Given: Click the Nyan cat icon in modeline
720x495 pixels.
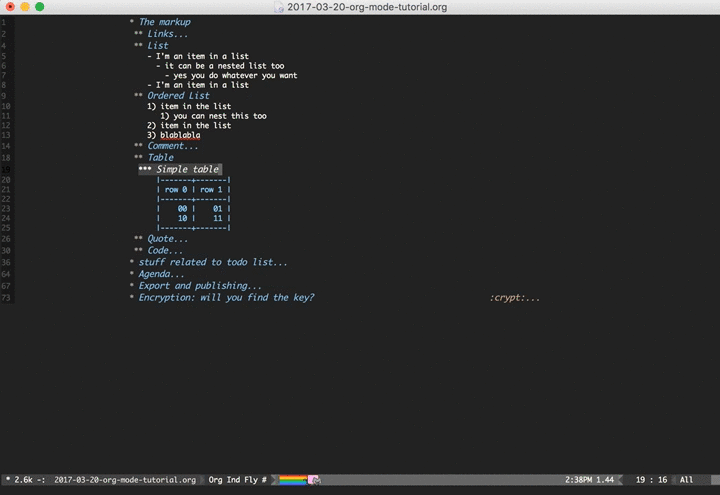Looking at the screenshot, I should point(314,480).
